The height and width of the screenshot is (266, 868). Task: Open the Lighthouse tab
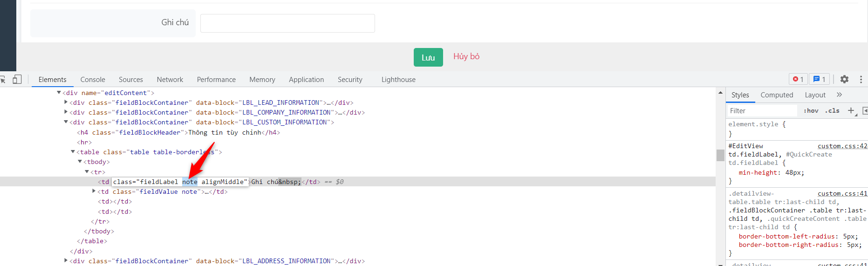tap(398, 80)
